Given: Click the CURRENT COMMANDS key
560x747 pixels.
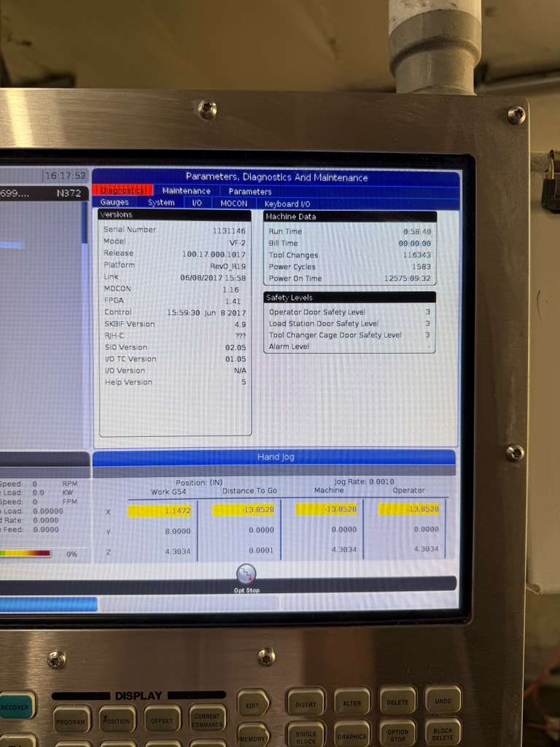Looking at the screenshot, I should 208,719.
